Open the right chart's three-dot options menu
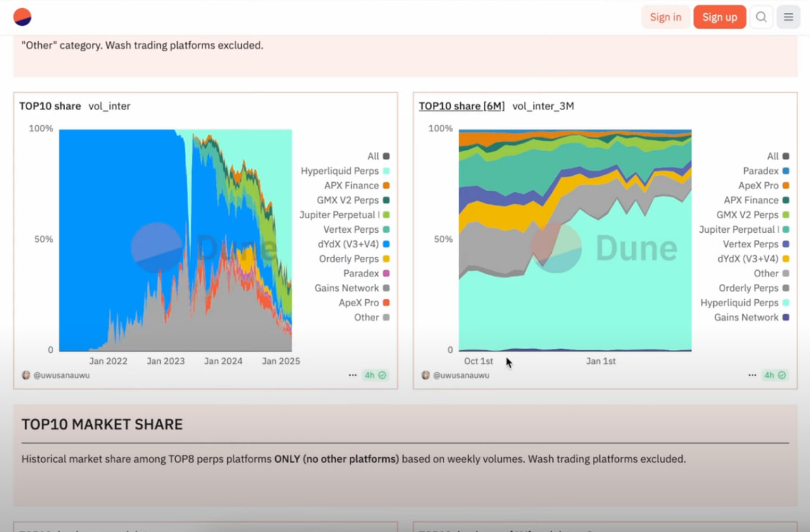 tap(752, 375)
